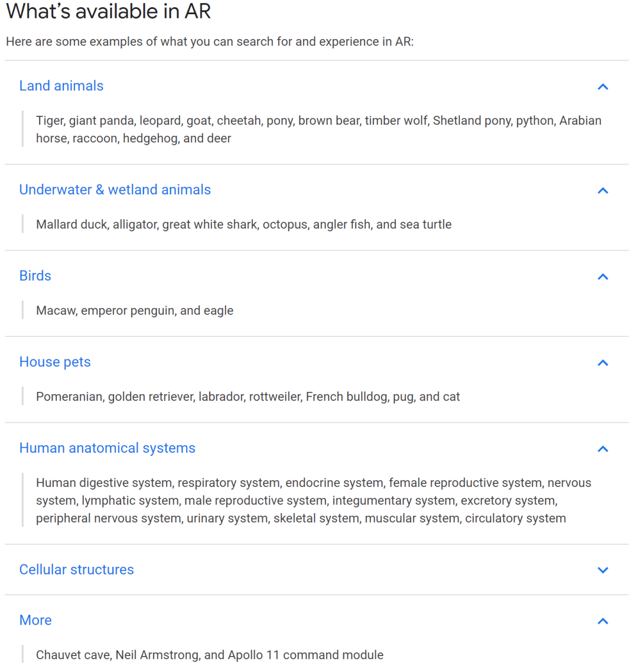638x672 pixels.
Task: Click the Mallard duck, alligator list text
Action: [x=243, y=225]
